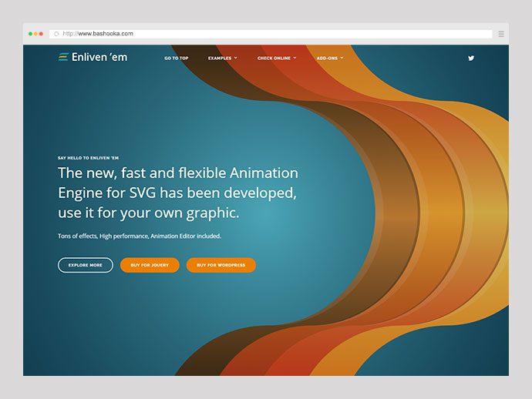Click the green window control dot
Viewport: 532px width, 399px height.
click(x=30, y=34)
